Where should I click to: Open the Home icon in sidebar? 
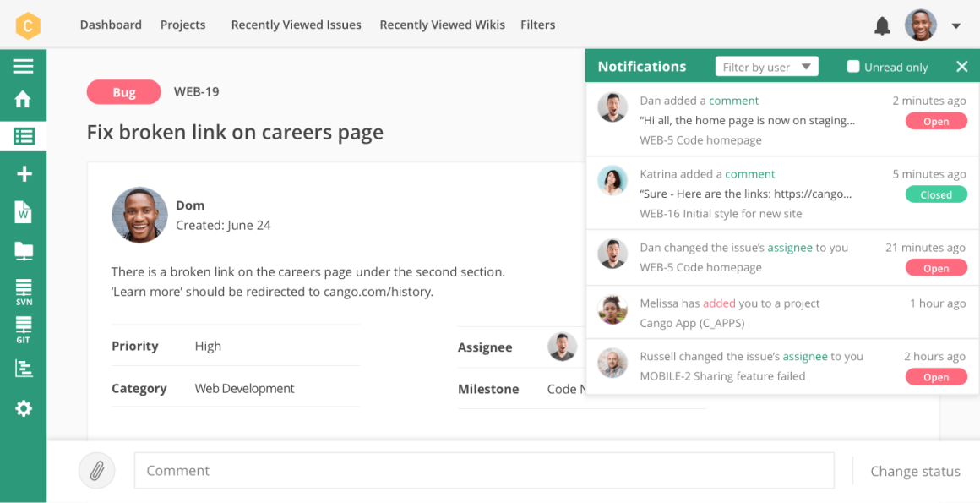tap(23, 100)
